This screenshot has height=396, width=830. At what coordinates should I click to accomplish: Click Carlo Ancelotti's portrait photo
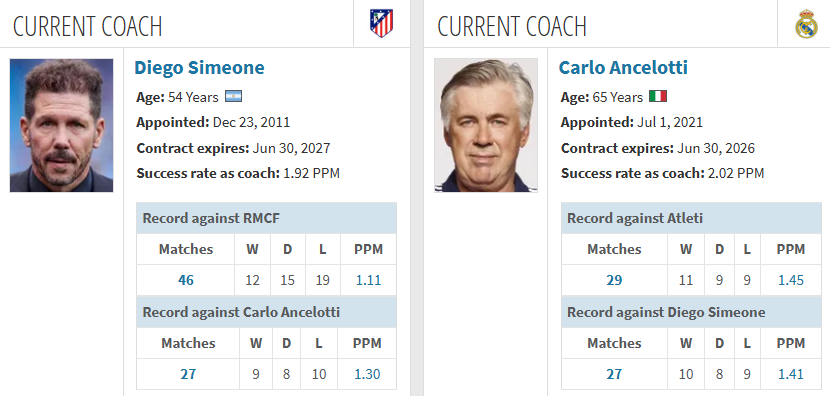tap(486, 125)
